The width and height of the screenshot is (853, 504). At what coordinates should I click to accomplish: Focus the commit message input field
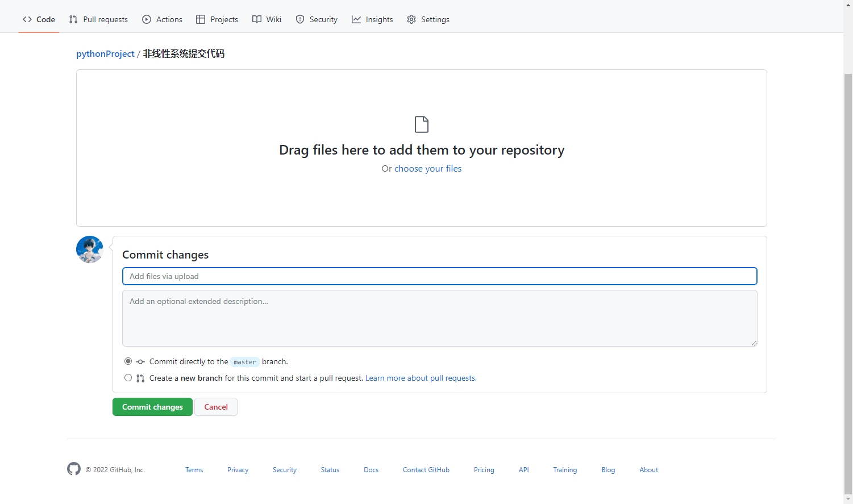click(x=440, y=276)
